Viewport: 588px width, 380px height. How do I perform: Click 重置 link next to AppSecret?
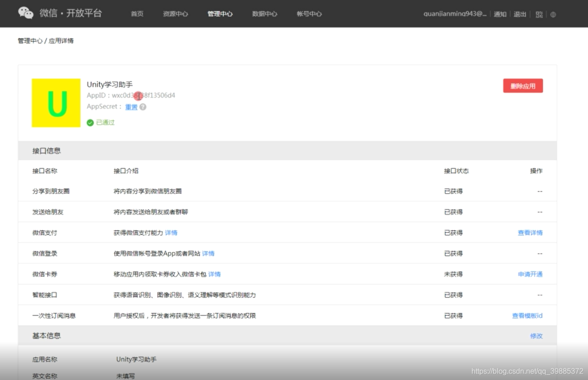pyautogui.click(x=131, y=107)
